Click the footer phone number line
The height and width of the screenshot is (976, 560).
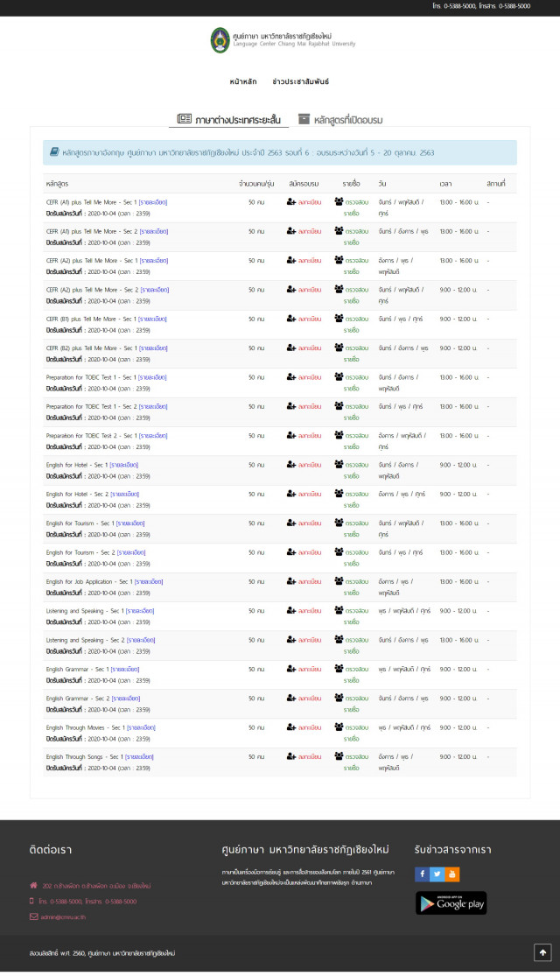[87, 902]
